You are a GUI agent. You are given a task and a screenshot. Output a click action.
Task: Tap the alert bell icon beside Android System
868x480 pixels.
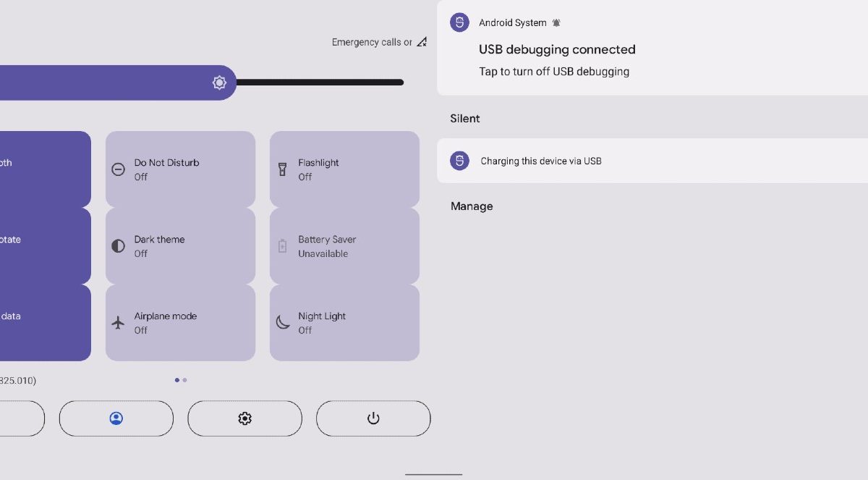556,23
